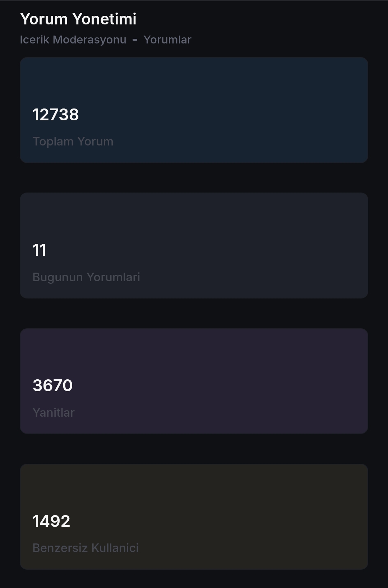Click the Yanitlar label text
This screenshot has height=588, width=388.
click(x=54, y=412)
